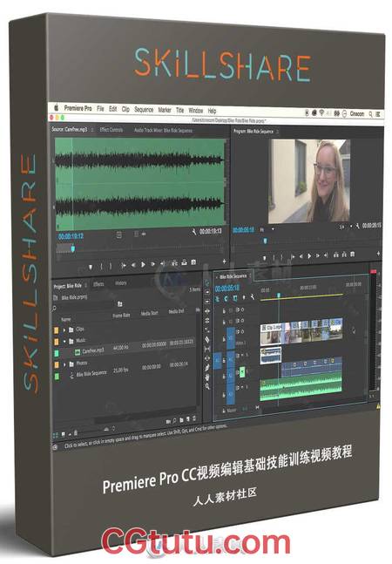The width and height of the screenshot is (392, 564).
Task: Click Extract button in Program monitor
Action: pos(344,255)
